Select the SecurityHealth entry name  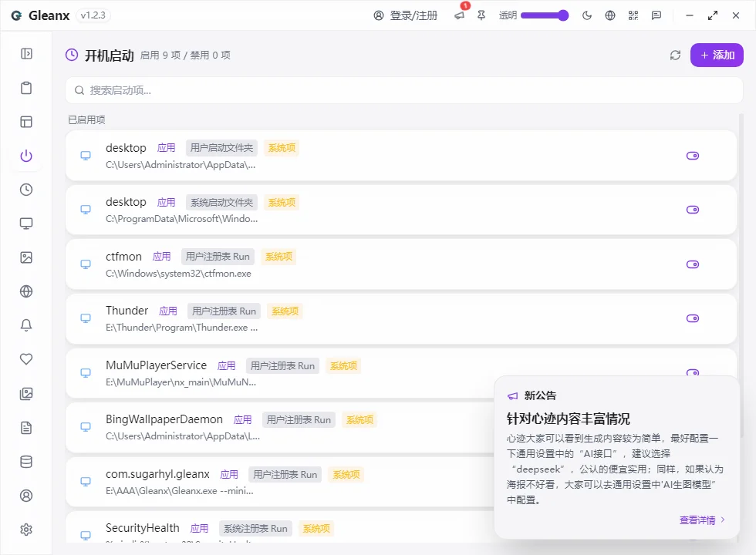(x=142, y=528)
